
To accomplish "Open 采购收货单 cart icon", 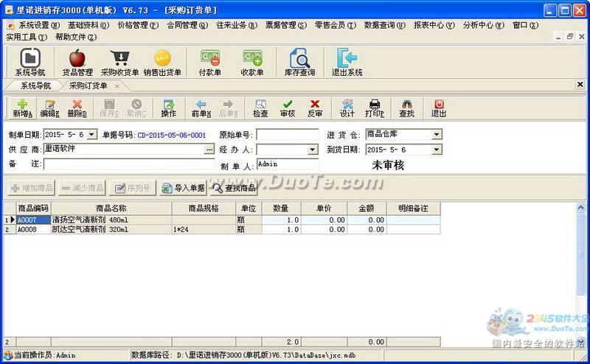I will point(120,62).
